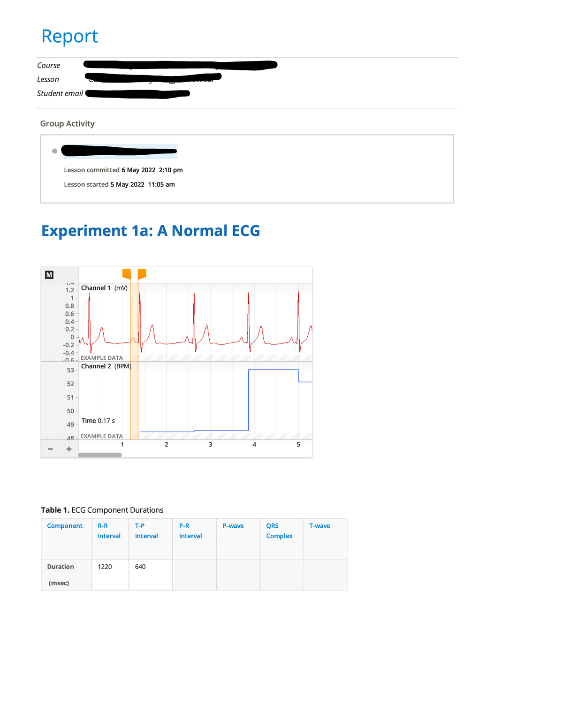The width and height of the screenshot is (563, 728).
Task: Select the left orange selection marker
Action: [x=126, y=273]
